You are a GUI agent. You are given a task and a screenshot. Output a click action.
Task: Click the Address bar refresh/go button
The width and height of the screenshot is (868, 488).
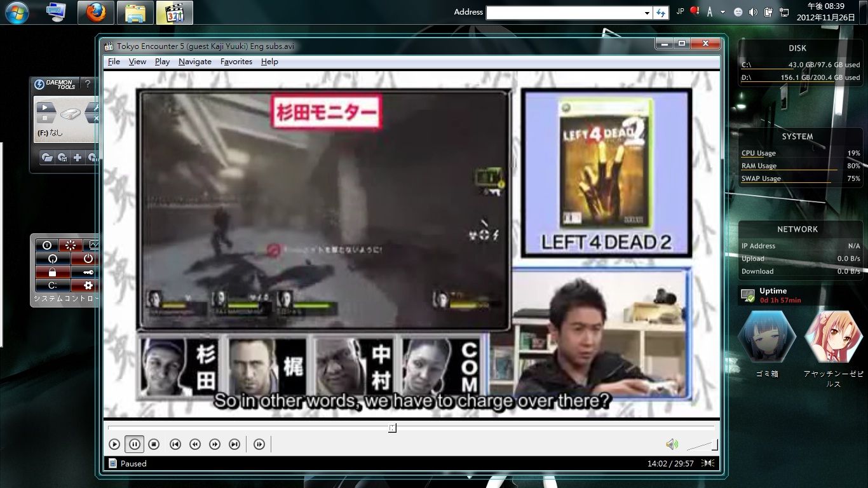click(661, 13)
